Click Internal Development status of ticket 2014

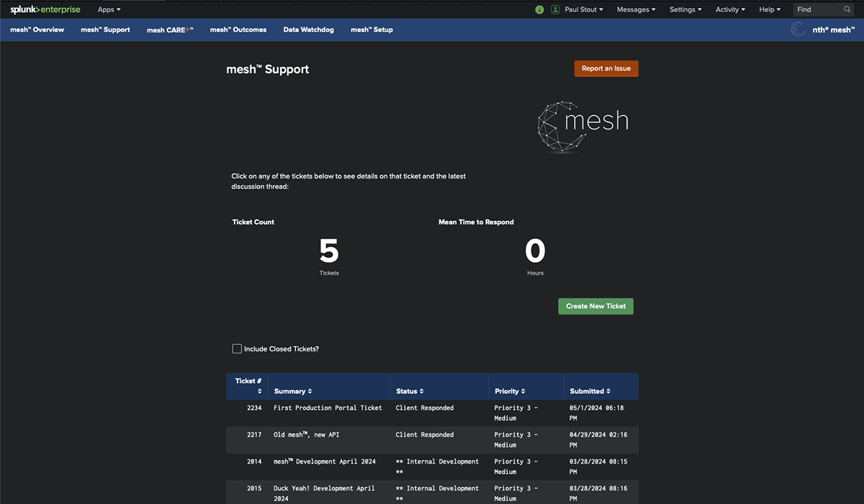point(437,467)
